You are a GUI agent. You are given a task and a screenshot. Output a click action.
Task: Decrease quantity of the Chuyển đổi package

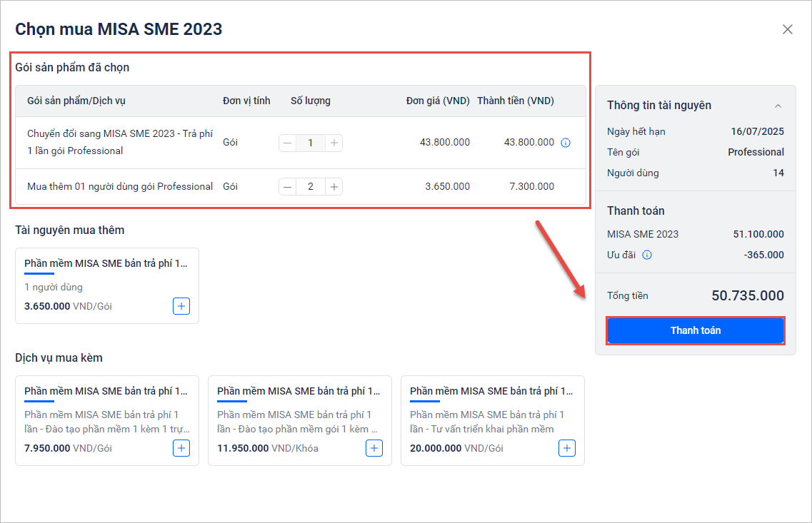pyautogui.click(x=287, y=143)
